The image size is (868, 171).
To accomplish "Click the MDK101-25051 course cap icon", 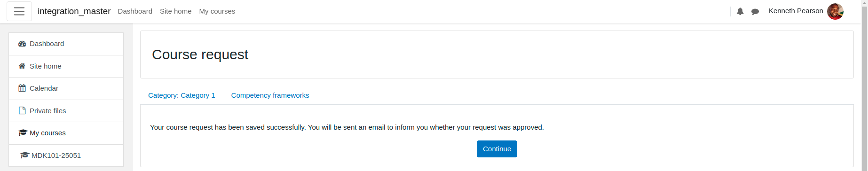I will coord(25,155).
